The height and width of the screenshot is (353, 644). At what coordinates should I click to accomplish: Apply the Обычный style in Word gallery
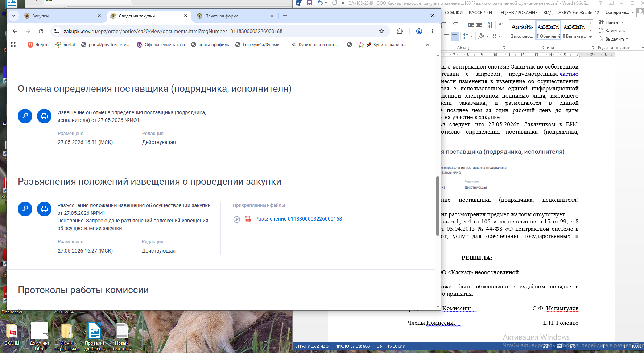pyautogui.click(x=548, y=30)
